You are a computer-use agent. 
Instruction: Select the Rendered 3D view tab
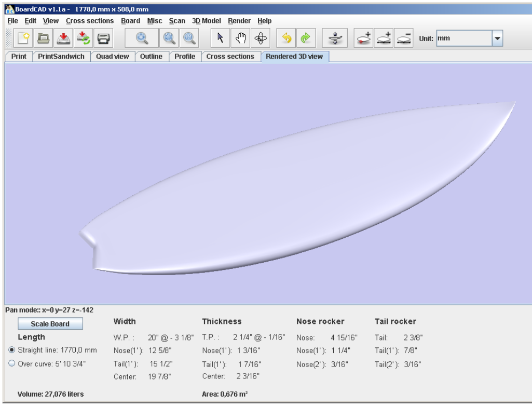294,57
